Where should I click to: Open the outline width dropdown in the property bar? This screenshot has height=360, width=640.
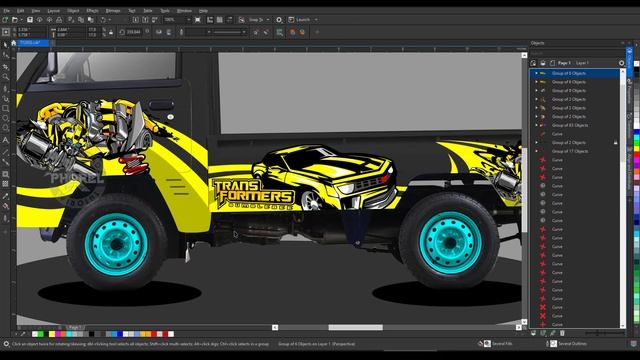point(209,32)
